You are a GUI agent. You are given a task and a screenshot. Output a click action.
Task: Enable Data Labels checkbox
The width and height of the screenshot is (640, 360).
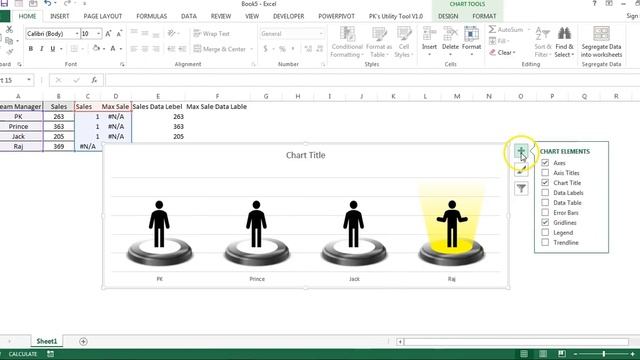point(545,193)
